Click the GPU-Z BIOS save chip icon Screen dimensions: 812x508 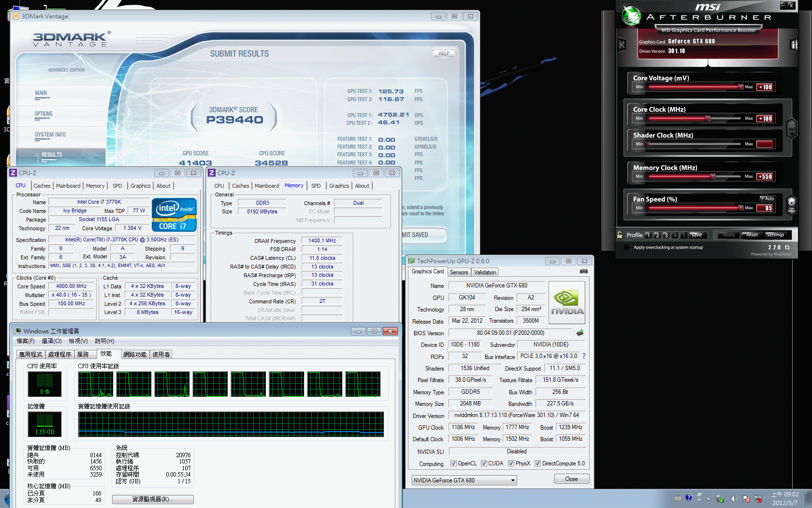(x=580, y=333)
